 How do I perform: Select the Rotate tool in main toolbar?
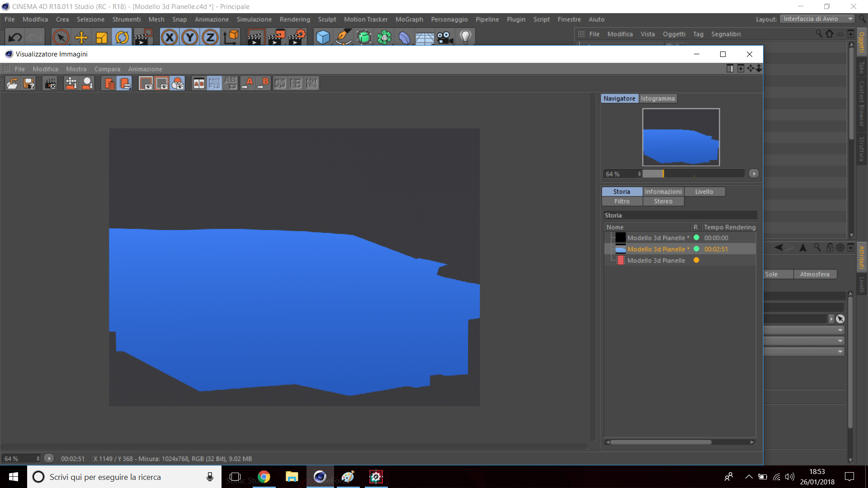click(122, 38)
